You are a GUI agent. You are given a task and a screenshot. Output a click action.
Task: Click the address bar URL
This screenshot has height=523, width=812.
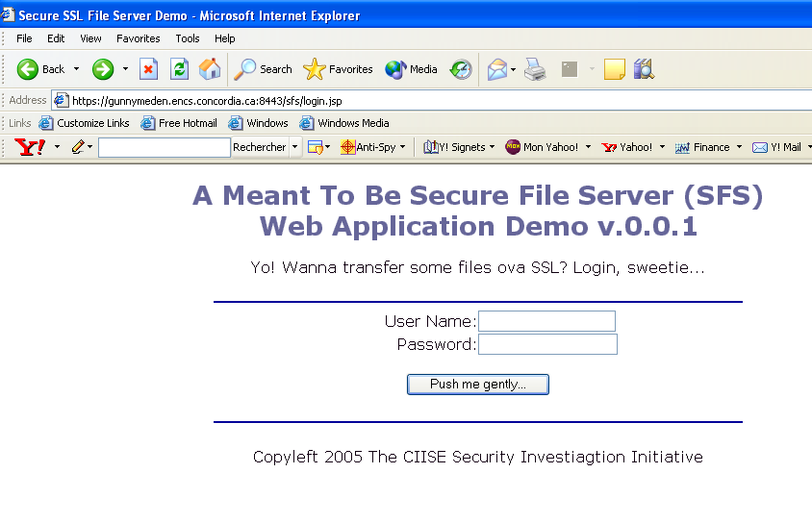click(207, 100)
